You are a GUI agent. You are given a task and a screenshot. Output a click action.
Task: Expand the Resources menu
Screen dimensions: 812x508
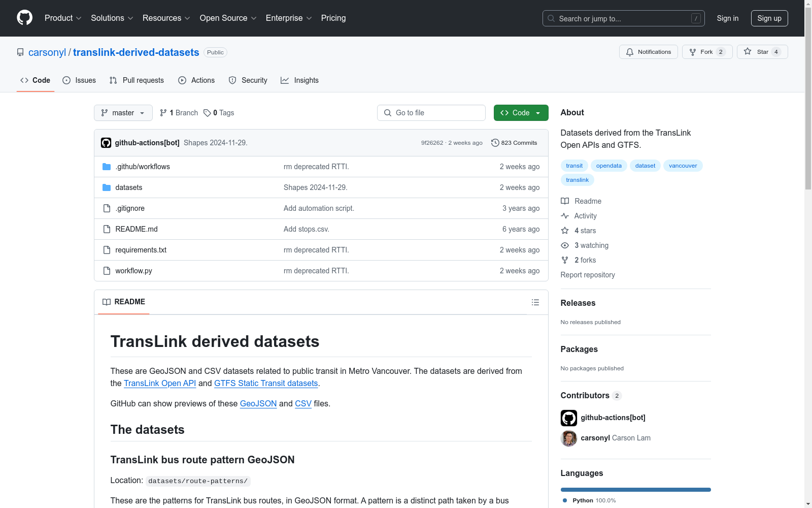tap(166, 18)
